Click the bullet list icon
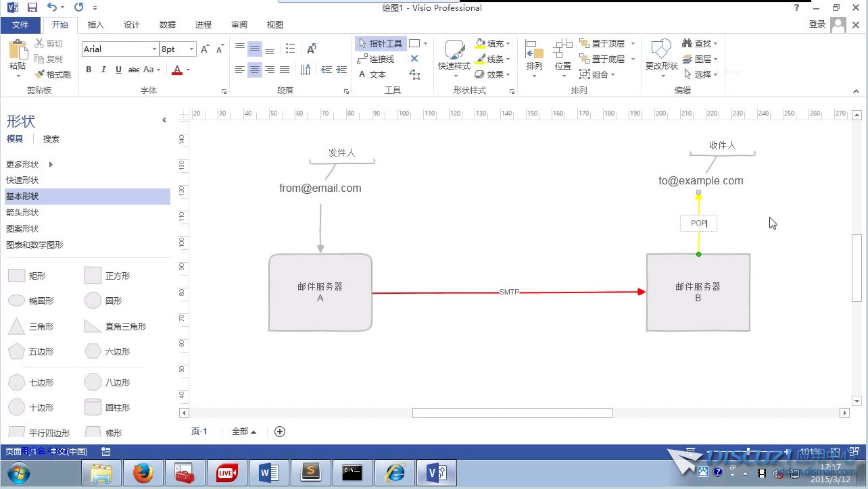The width and height of the screenshot is (868, 489). pos(290,49)
